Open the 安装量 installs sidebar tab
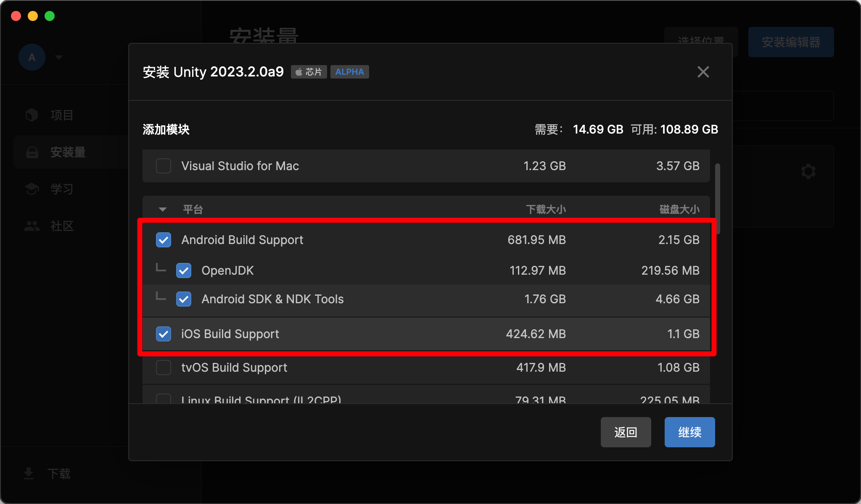This screenshot has width=861, height=504. (71, 152)
